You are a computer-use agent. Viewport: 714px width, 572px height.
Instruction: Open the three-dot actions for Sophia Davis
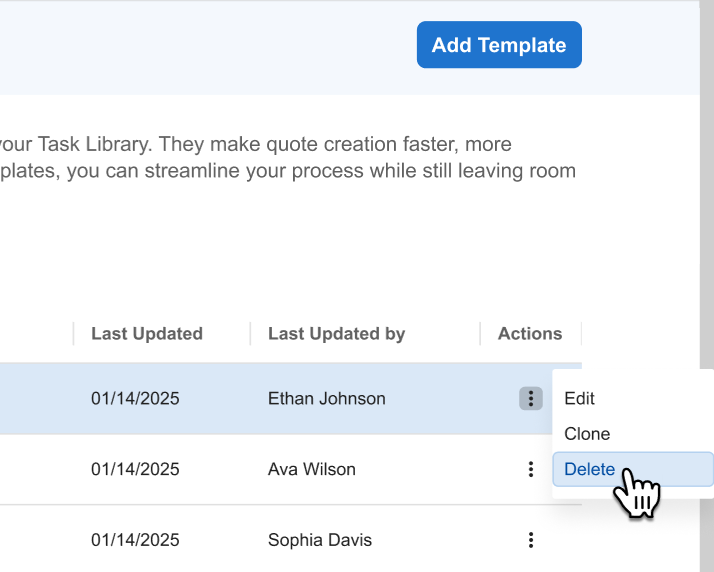click(530, 541)
